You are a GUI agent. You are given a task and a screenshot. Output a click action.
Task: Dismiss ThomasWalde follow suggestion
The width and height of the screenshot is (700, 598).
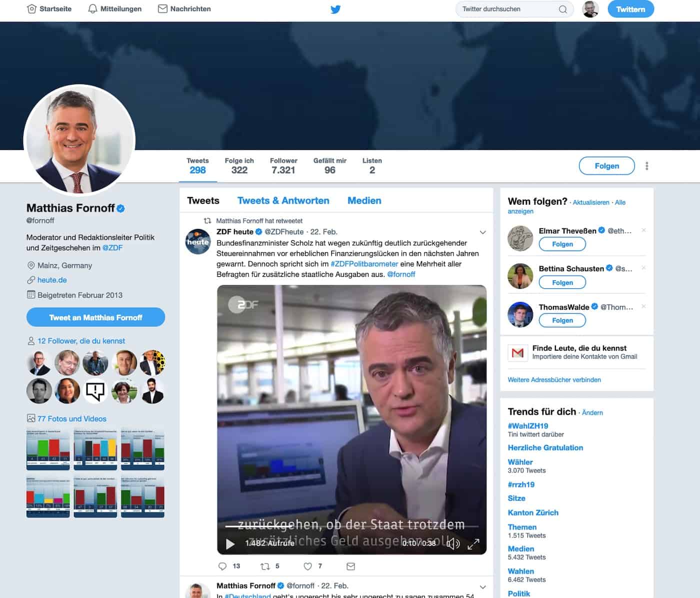[x=643, y=306]
